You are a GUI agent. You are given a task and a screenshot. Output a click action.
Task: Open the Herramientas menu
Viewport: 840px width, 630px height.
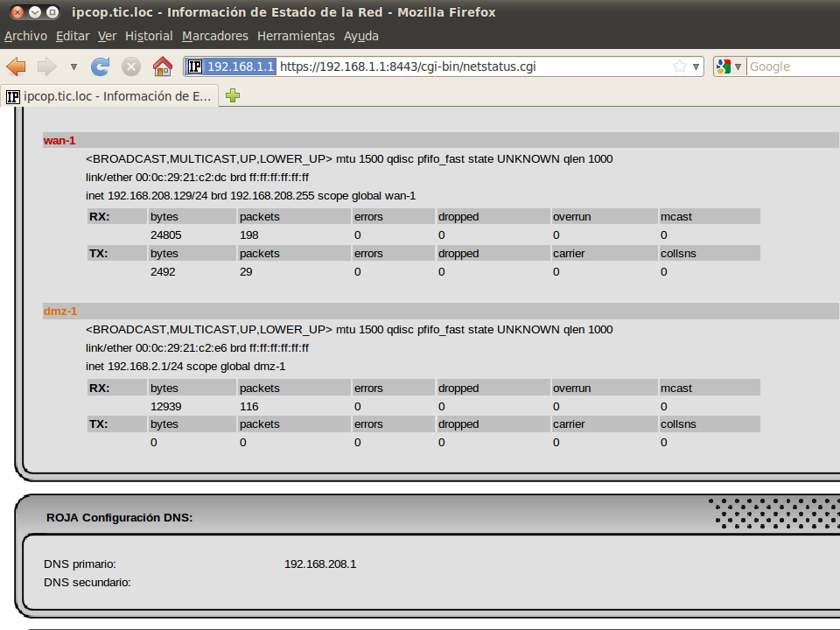click(x=296, y=36)
